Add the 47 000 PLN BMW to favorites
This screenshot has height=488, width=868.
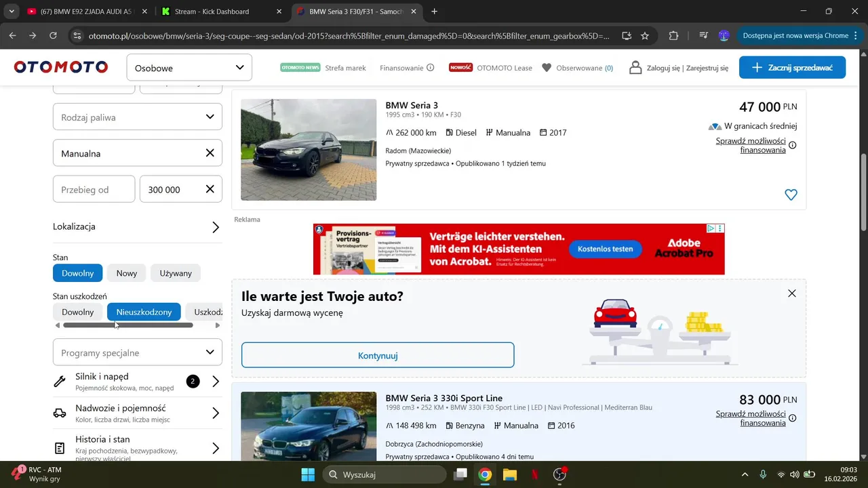791,195
